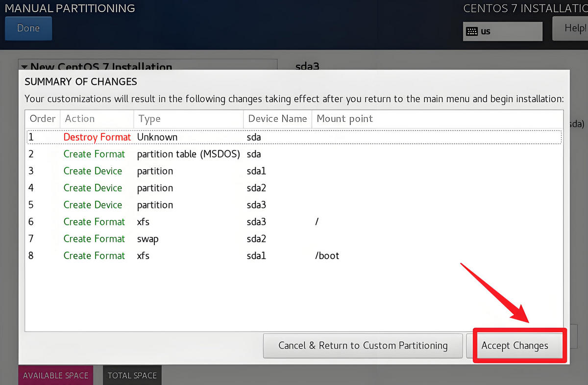Click the sda3 heading behind the dialog
Screen dimensions: 588x385
(x=307, y=66)
